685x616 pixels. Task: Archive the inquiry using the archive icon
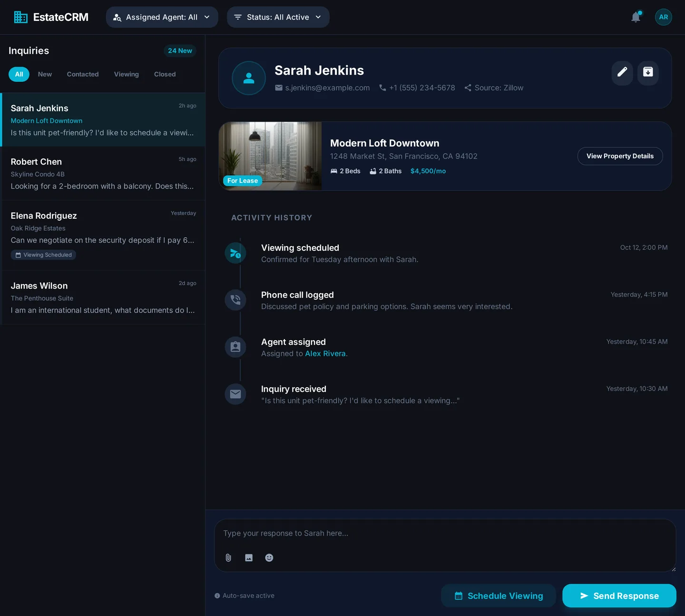[x=648, y=73]
